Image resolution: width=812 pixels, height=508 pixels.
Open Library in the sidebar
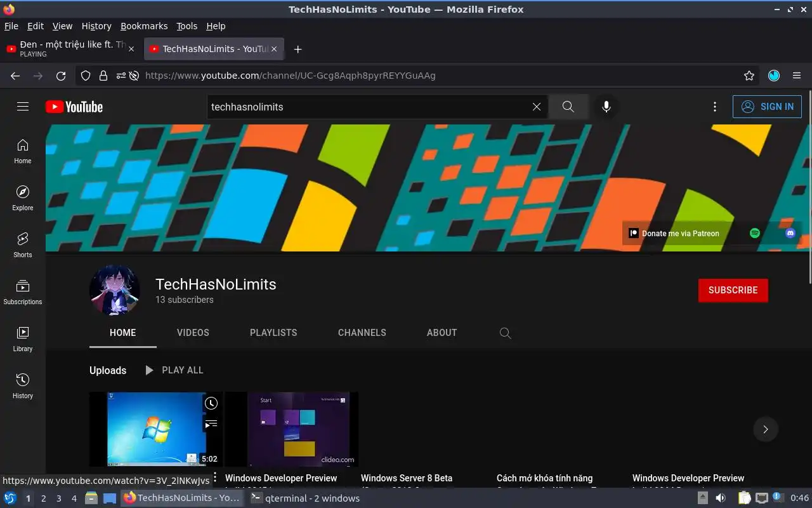click(x=23, y=340)
